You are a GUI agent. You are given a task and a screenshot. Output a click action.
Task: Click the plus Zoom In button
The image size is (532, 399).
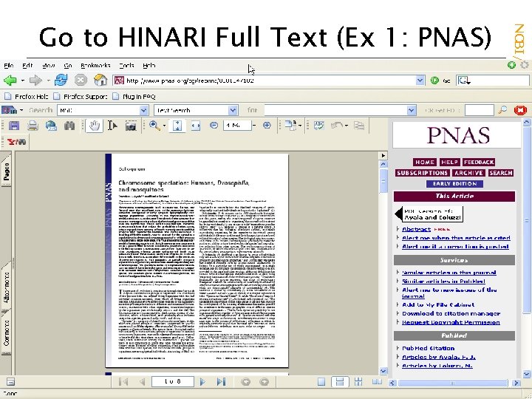click(x=267, y=126)
